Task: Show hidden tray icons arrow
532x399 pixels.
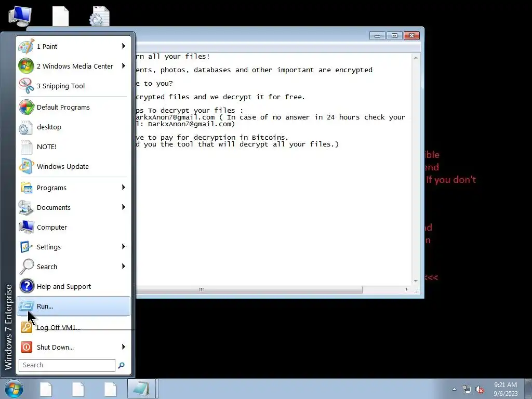Action: 454,389
